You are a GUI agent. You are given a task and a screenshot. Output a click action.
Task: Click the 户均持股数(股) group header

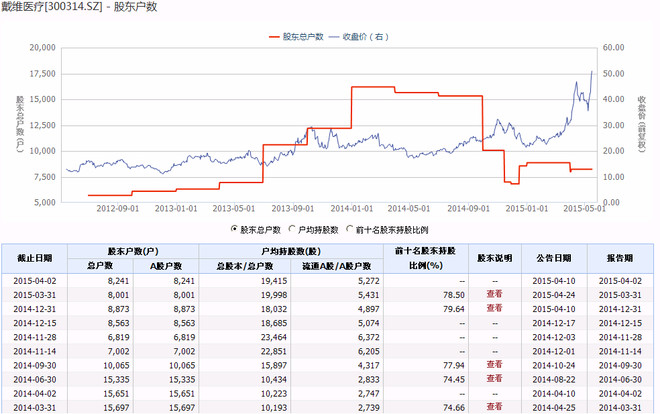coord(291,252)
